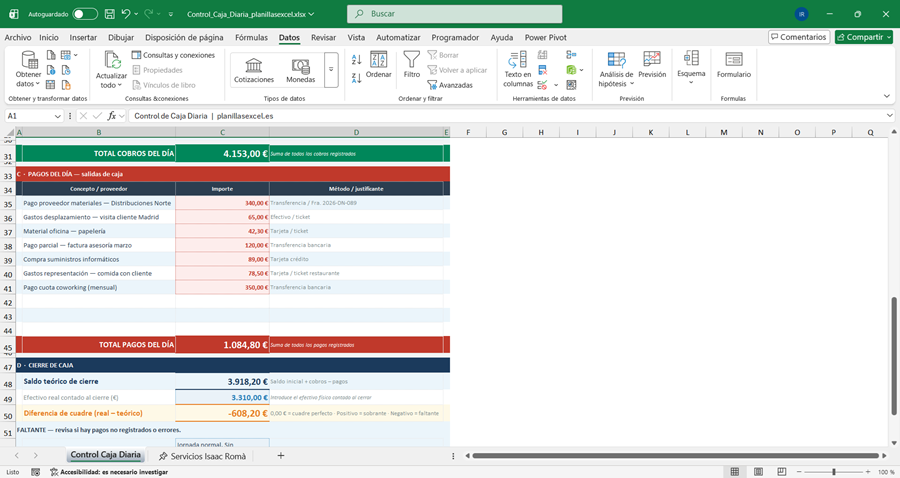Click the Filtro funnel icon
The image size is (900, 478).
click(411, 64)
